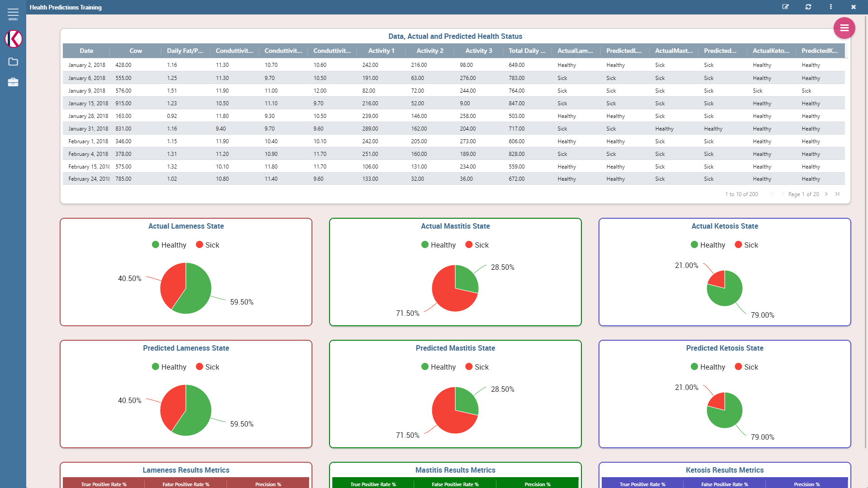This screenshot has width=868, height=488.
Task: Sort table by Cow column header
Action: [136, 51]
